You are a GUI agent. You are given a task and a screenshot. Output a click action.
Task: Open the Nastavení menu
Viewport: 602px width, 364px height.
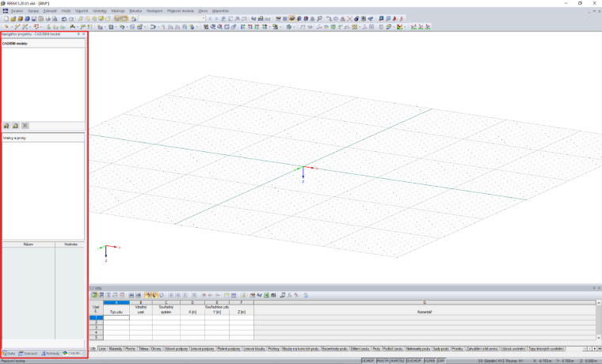[154, 11]
